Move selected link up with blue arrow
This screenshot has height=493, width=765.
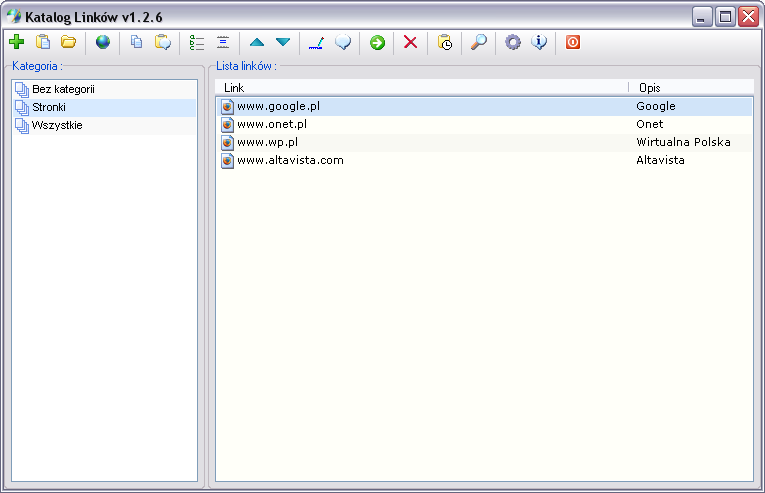click(x=257, y=42)
